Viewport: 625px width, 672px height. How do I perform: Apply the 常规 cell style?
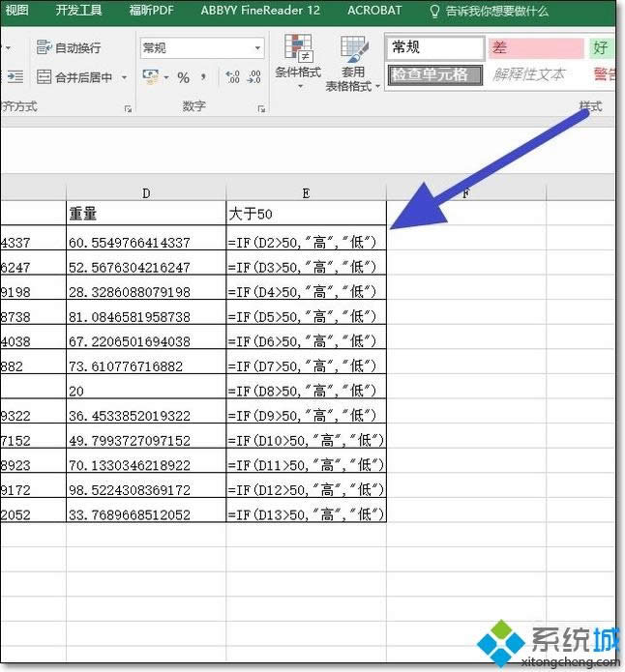pos(435,47)
